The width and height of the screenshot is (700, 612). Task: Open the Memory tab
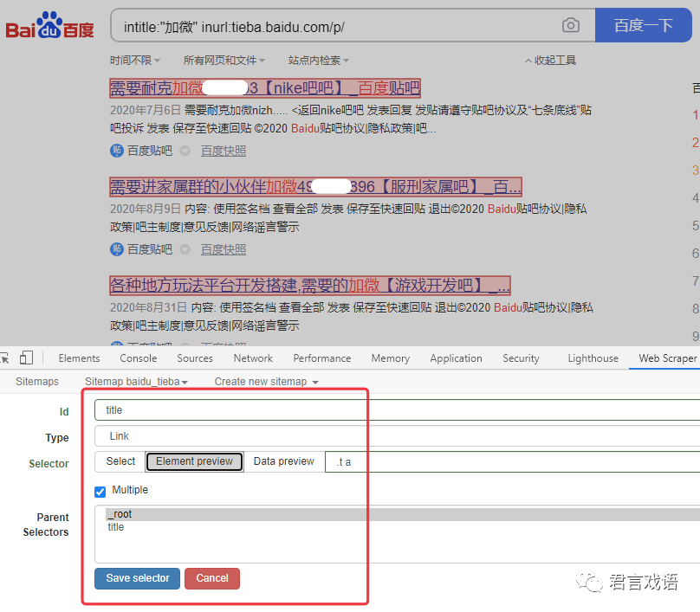coord(391,358)
